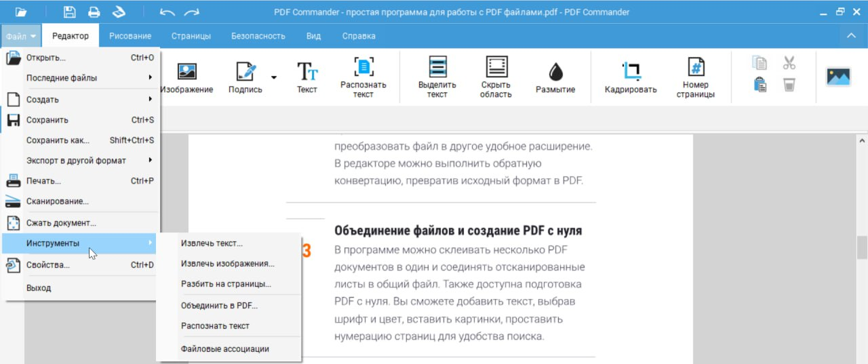Click the cut scissors icon

789,63
